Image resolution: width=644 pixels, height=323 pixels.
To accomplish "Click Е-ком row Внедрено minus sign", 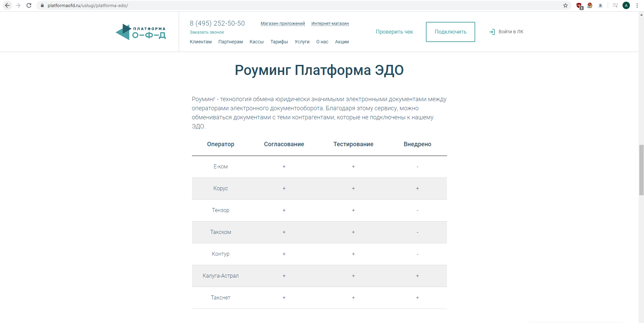I will click(417, 167).
